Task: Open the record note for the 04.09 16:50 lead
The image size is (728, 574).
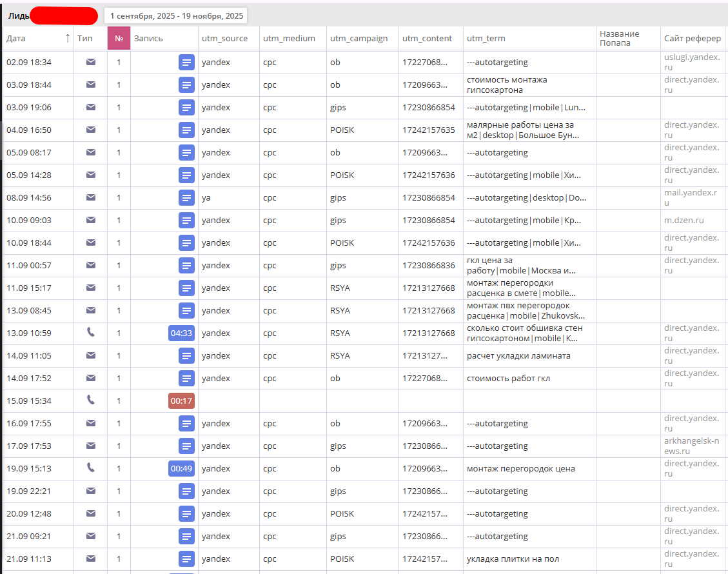Action: coord(186,130)
